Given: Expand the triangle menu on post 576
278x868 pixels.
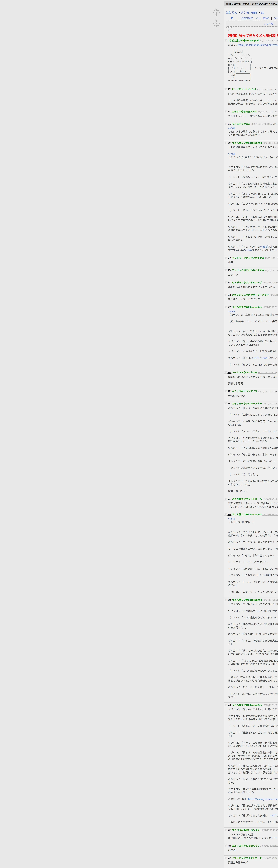Looking at the screenshot, I should point(226,705).
